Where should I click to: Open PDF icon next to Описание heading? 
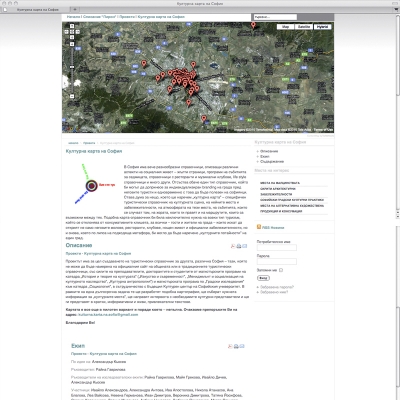233,246
